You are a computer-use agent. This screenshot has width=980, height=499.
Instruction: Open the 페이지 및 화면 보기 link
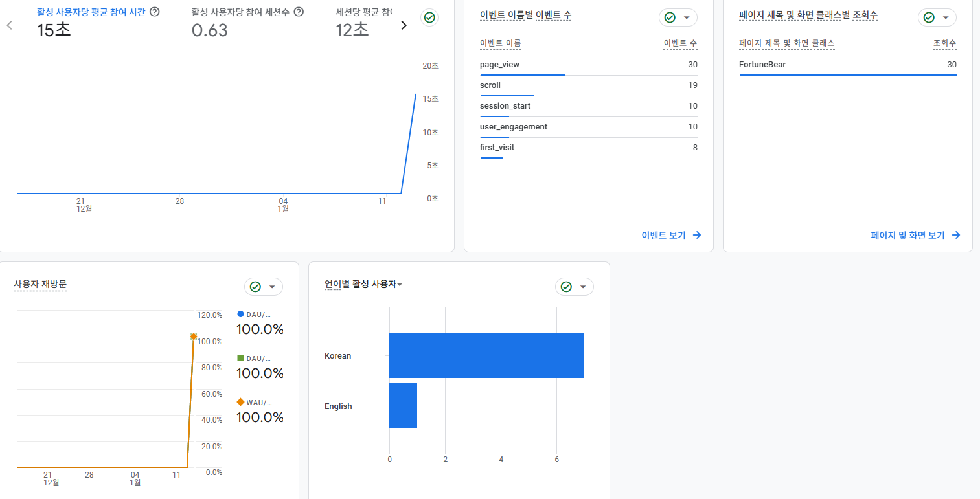[907, 235]
